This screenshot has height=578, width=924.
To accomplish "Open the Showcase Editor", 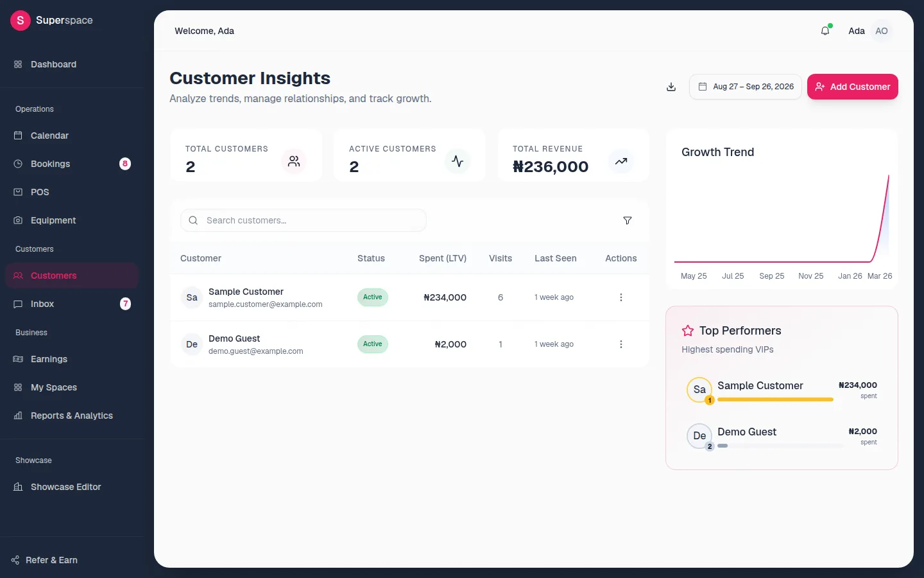I will [x=72, y=487].
